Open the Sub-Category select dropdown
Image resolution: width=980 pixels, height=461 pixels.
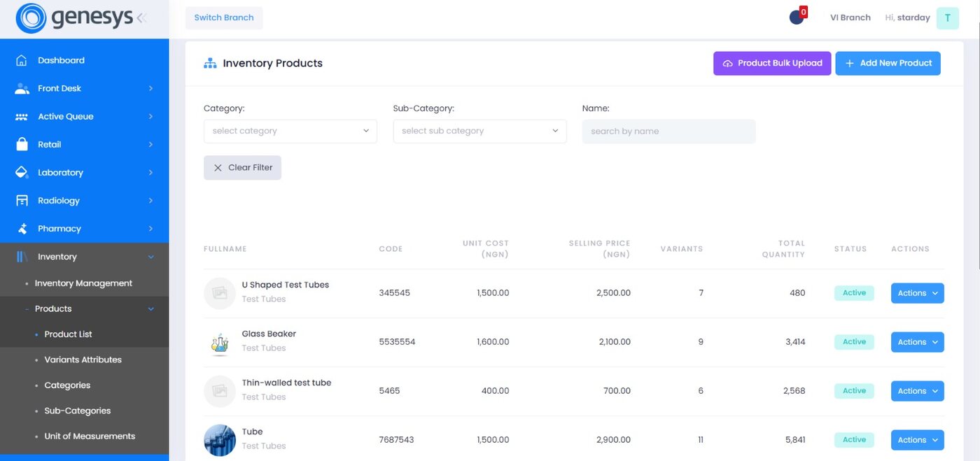tap(480, 132)
